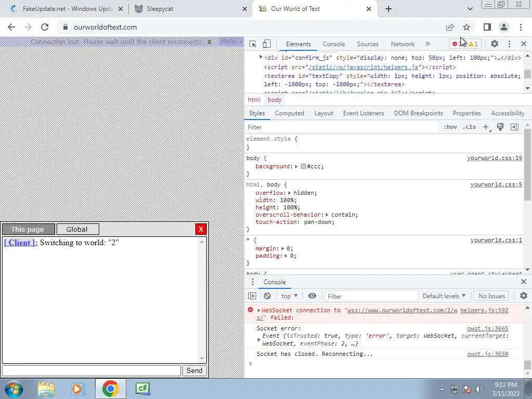The height and width of the screenshot is (399, 532).
Task: Click the No Issues button
Action: point(491,296)
